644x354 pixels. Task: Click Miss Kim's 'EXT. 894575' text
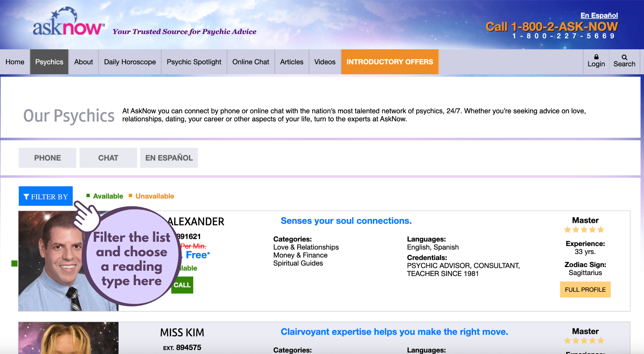point(182,348)
